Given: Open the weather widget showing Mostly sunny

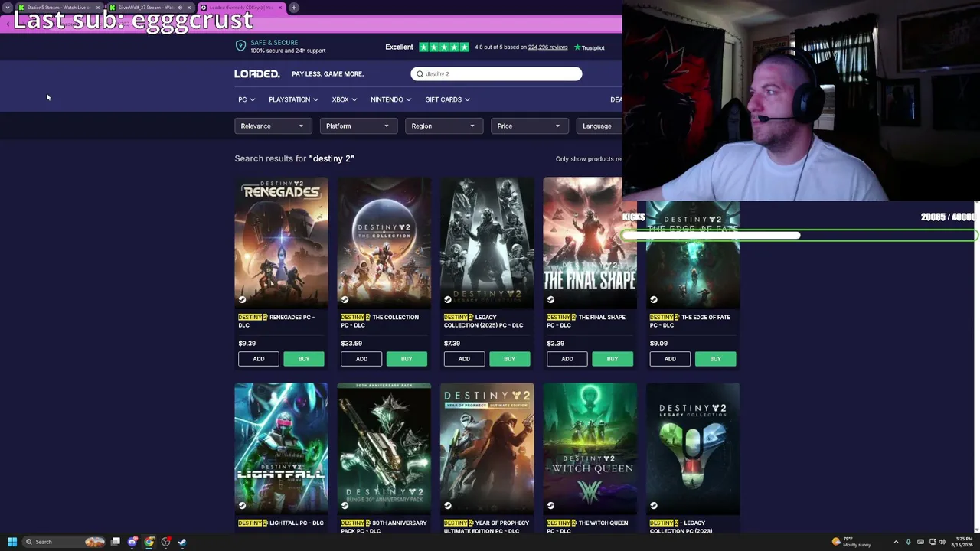Looking at the screenshot, I should tap(851, 542).
